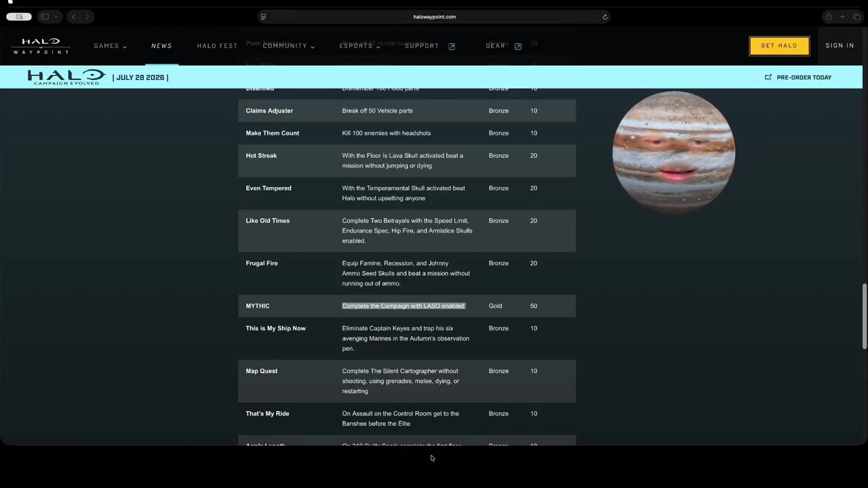
Task: Open the Safari share icon
Action: [x=828, y=17]
